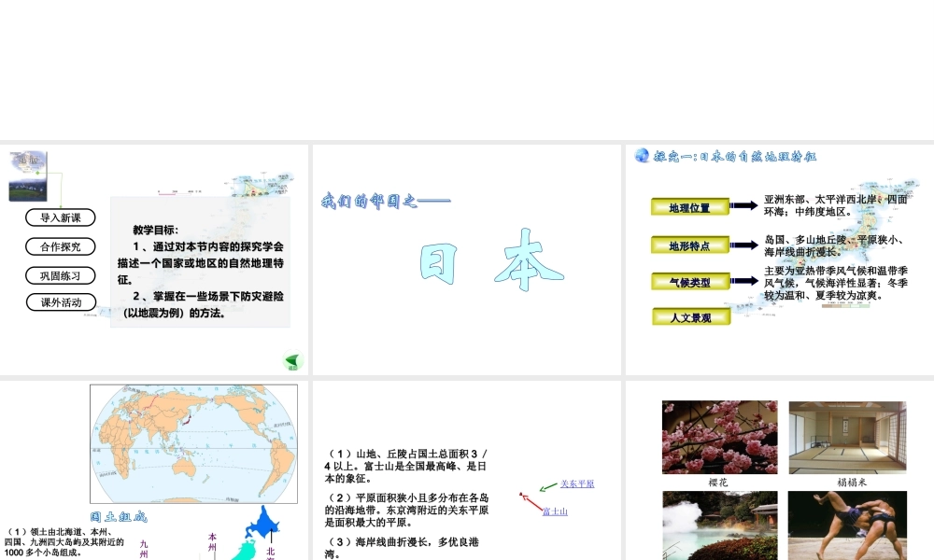Select the paragraph starting (1)山地、丘陵
Image resolution: width=934 pixels, height=560 pixels.
click(x=406, y=466)
